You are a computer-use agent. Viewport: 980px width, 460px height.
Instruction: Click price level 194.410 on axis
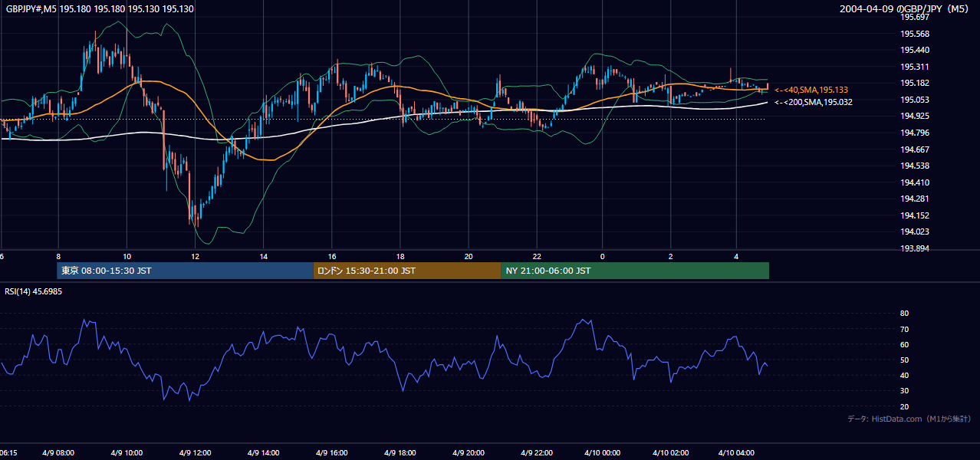(x=915, y=182)
